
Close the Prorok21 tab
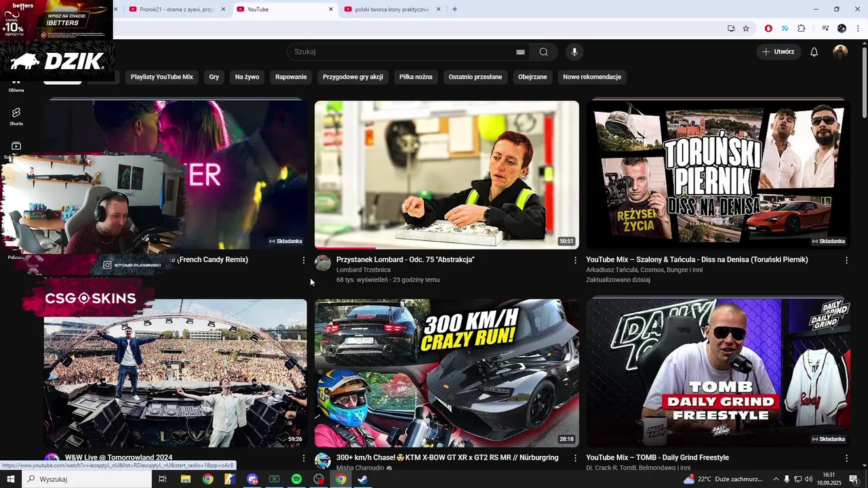pyautogui.click(x=224, y=9)
